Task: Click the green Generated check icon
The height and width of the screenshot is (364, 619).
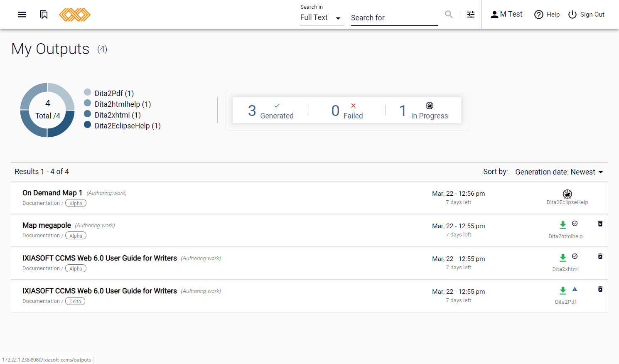Action: [277, 106]
